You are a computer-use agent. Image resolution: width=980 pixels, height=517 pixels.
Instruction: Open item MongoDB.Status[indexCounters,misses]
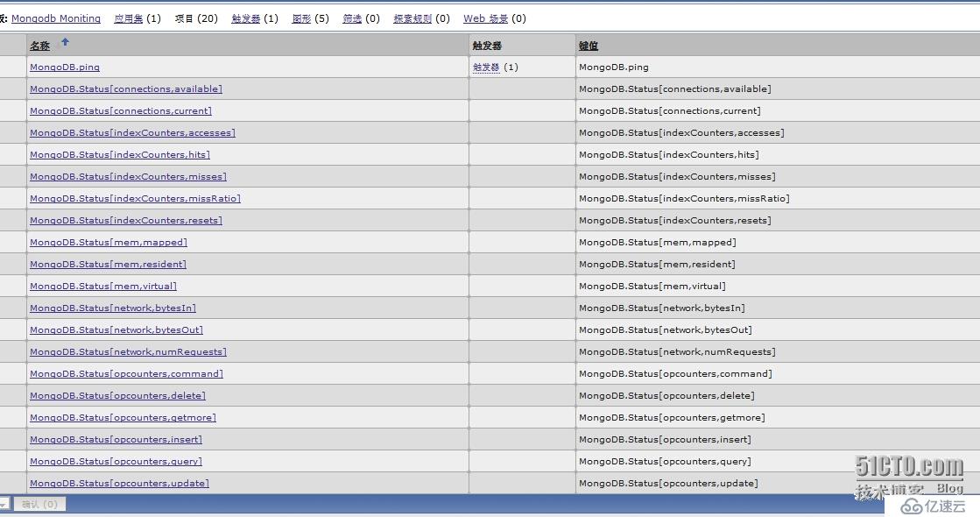(128, 176)
